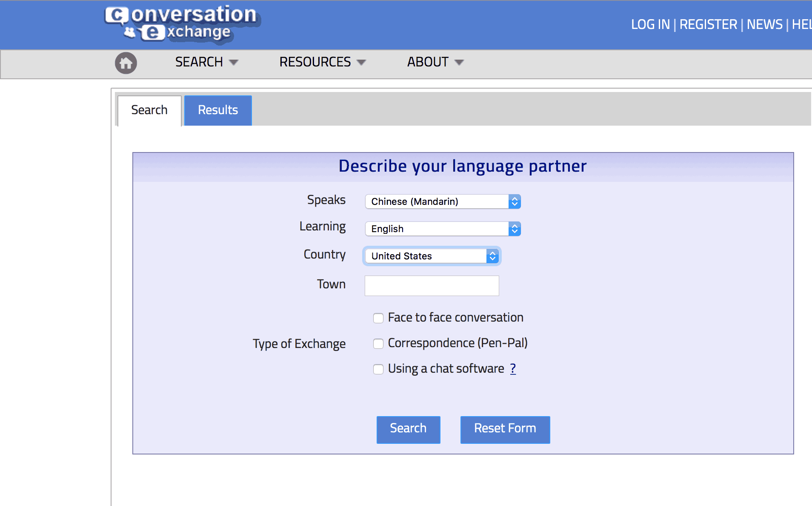Open the NEWS link

click(765, 25)
